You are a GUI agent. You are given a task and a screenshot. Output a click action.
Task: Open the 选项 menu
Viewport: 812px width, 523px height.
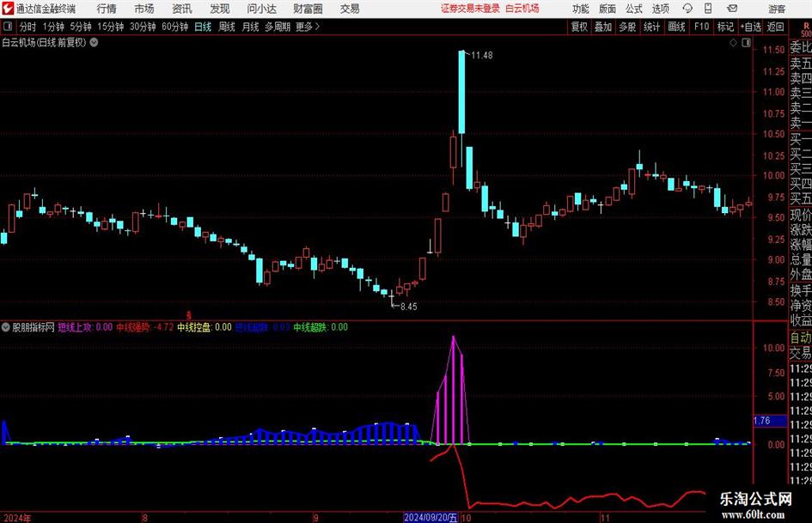pyautogui.click(x=660, y=9)
